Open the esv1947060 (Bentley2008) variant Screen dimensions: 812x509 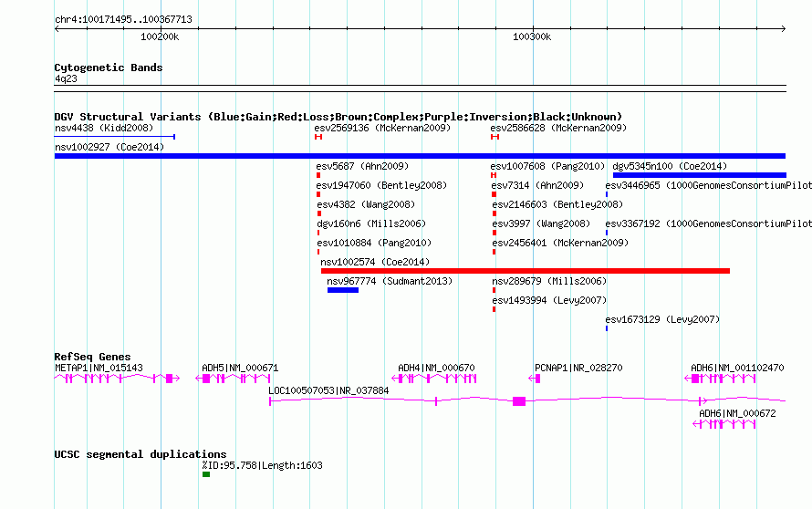click(381, 185)
